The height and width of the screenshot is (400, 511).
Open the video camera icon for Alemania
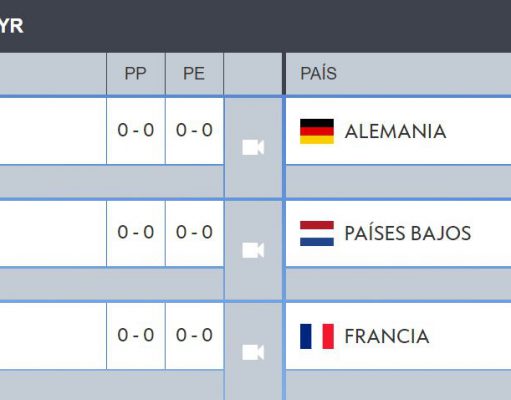253,147
